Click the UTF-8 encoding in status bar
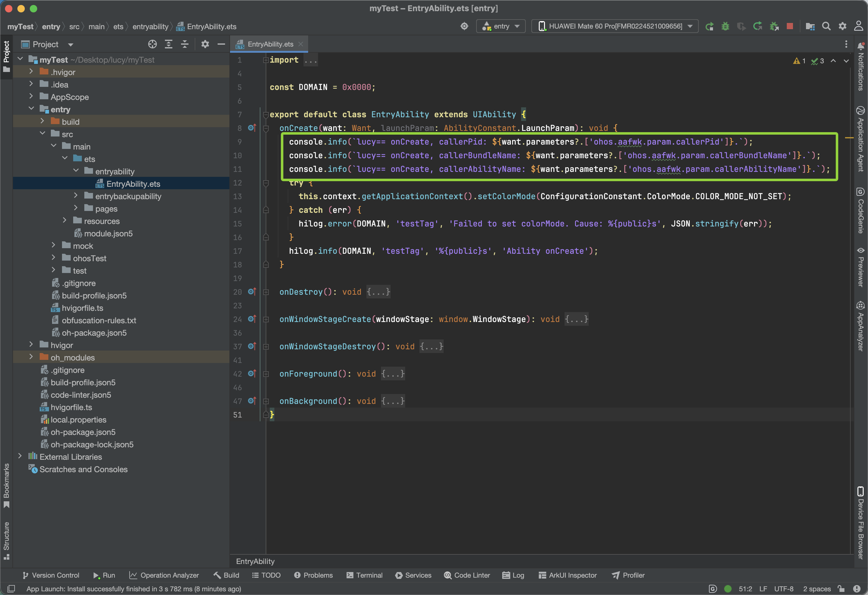Screen dimensions: 868x595 784,589
